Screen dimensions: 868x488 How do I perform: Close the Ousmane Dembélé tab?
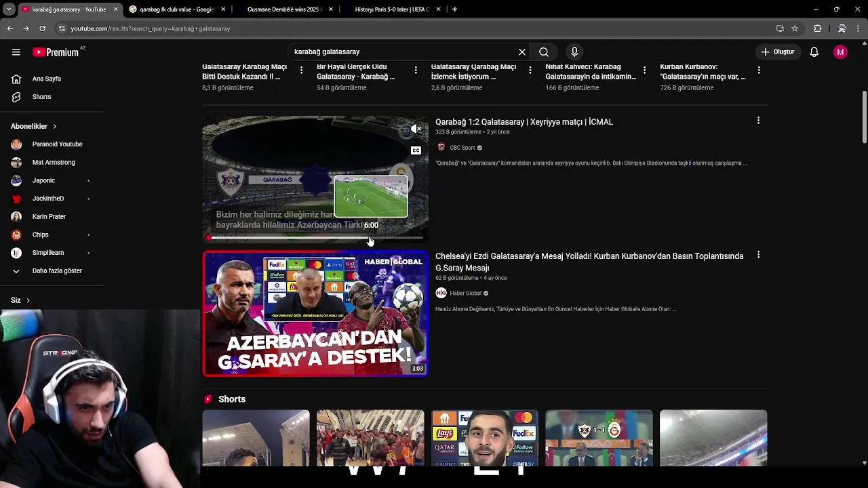[x=330, y=9]
